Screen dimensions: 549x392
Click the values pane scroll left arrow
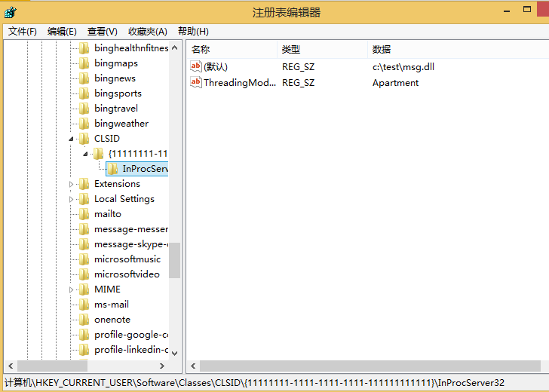(x=193, y=366)
